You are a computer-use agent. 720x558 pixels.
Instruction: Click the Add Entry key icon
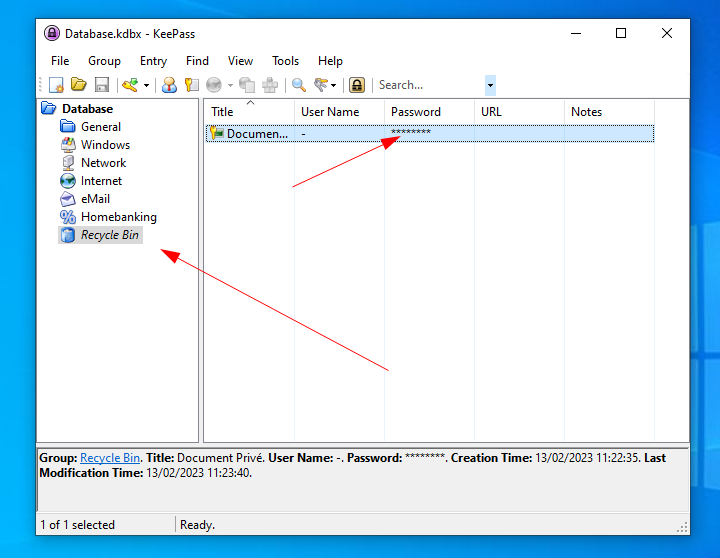[x=129, y=86]
